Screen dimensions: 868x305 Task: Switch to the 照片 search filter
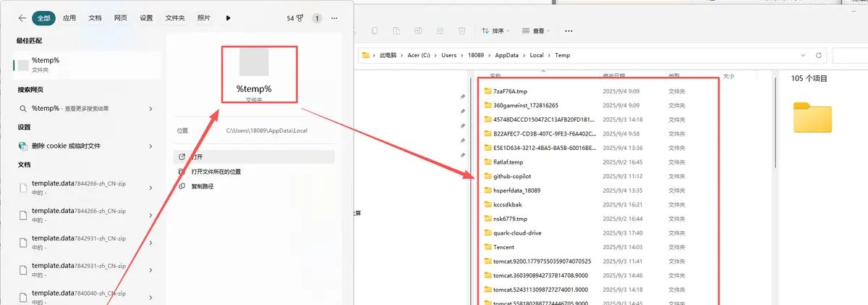click(x=204, y=18)
